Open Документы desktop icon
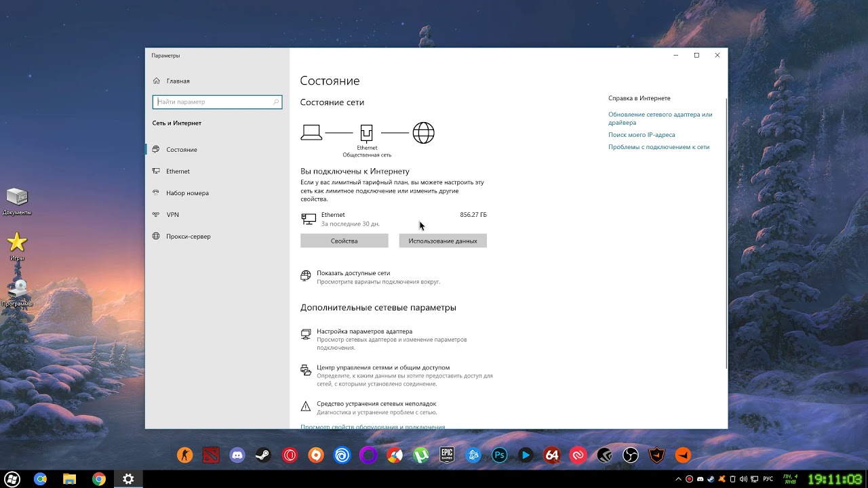This screenshot has width=868, height=488. 17,202
